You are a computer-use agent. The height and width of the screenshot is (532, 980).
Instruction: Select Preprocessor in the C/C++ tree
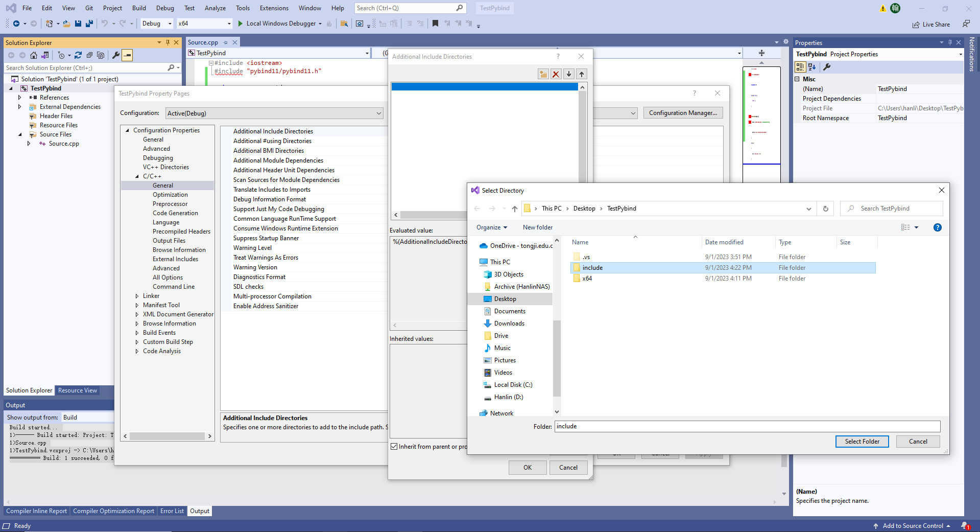[170, 204]
